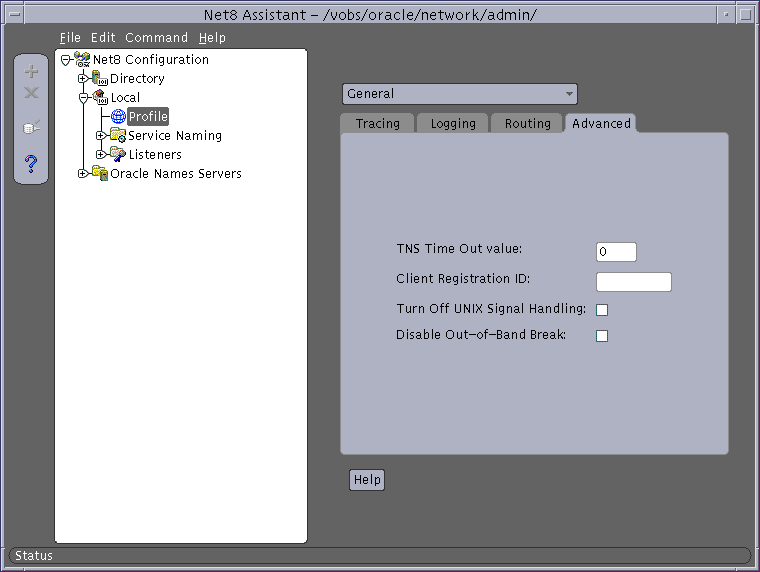
Task: Click the Help button below the panel
Action: click(x=367, y=480)
